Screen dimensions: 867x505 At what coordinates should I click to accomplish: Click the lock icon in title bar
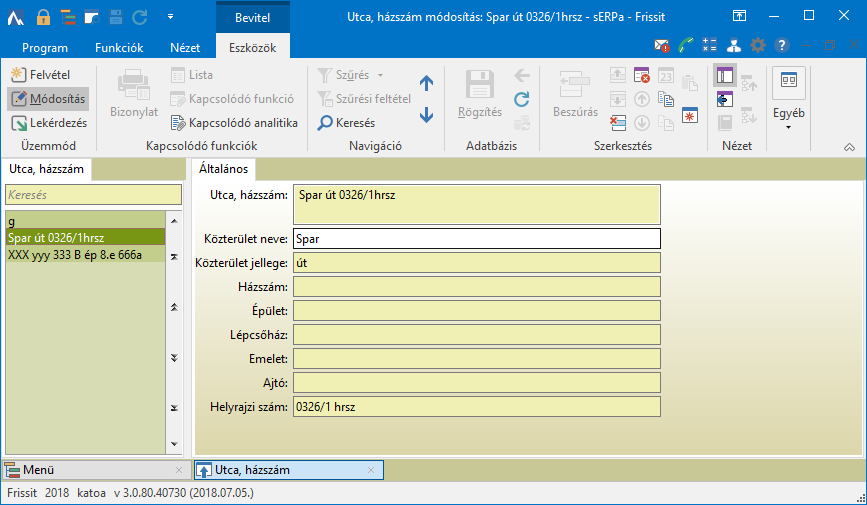coord(43,16)
